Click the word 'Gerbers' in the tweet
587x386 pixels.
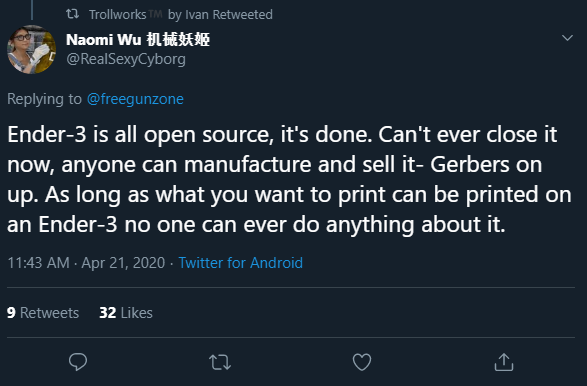click(x=469, y=164)
